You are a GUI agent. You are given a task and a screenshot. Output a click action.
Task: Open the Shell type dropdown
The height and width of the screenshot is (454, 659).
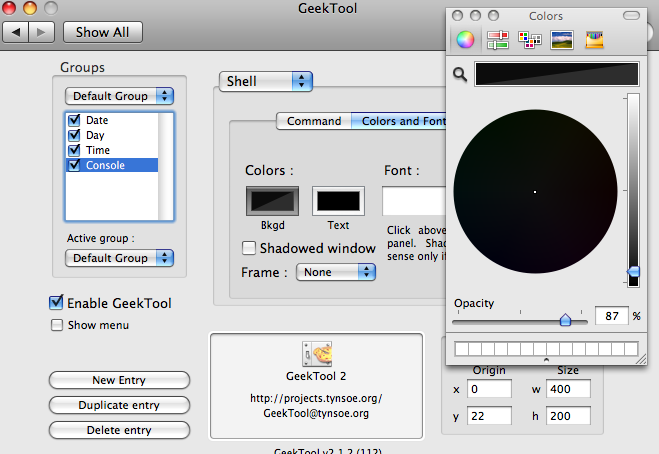pos(265,81)
